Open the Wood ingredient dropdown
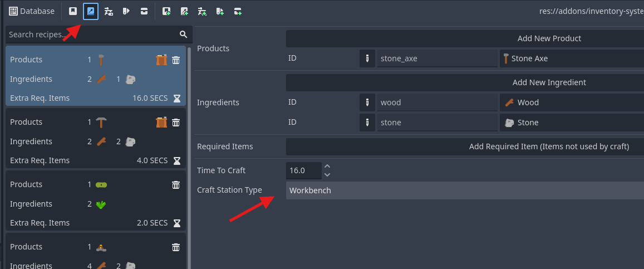Screen dimensions: 644x269 572,102
